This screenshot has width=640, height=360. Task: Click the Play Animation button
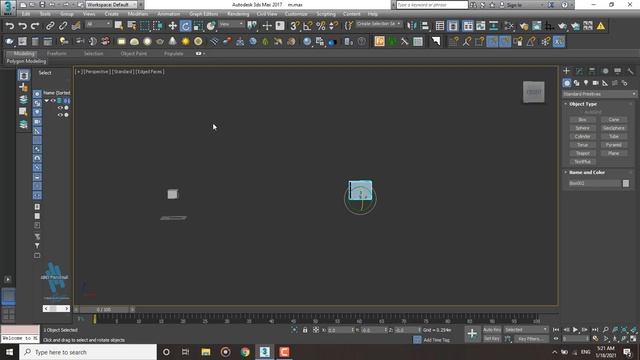[576, 330]
